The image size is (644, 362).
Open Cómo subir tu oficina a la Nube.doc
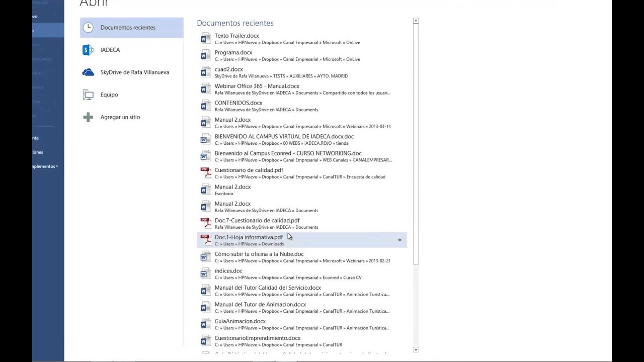tap(302, 257)
